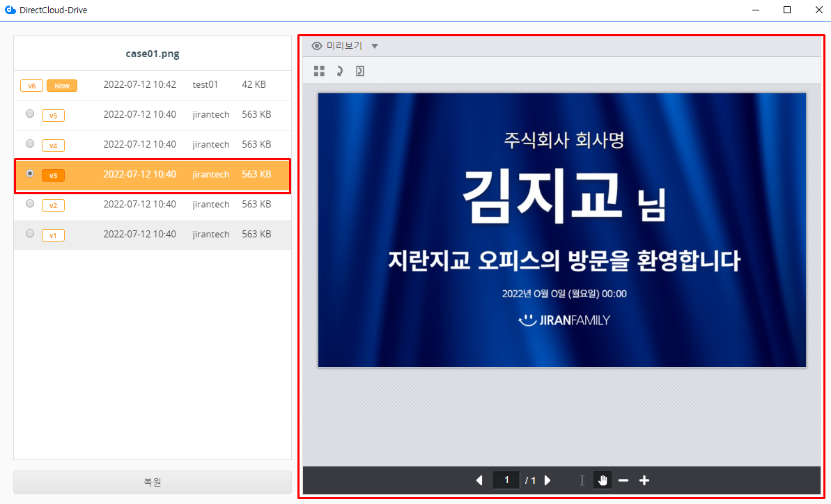Zoom out with the minus icon

coord(623,480)
